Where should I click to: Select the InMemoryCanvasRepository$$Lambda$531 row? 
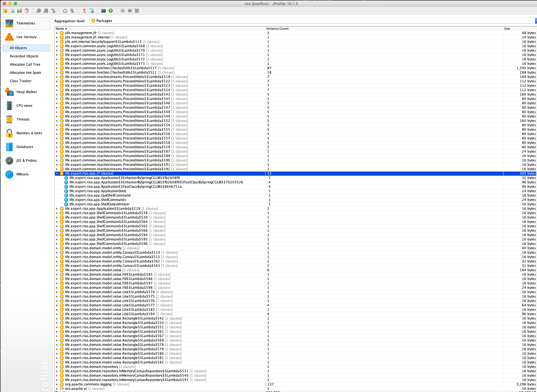coord(296,371)
